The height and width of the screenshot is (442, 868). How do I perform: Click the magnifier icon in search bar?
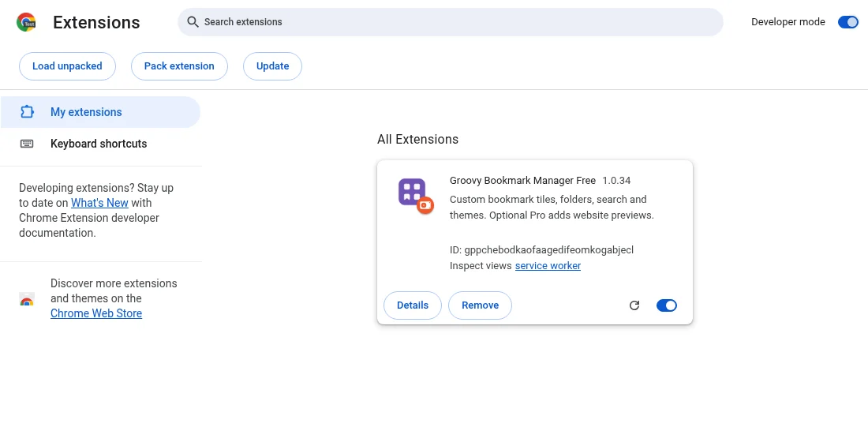[x=193, y=22]
